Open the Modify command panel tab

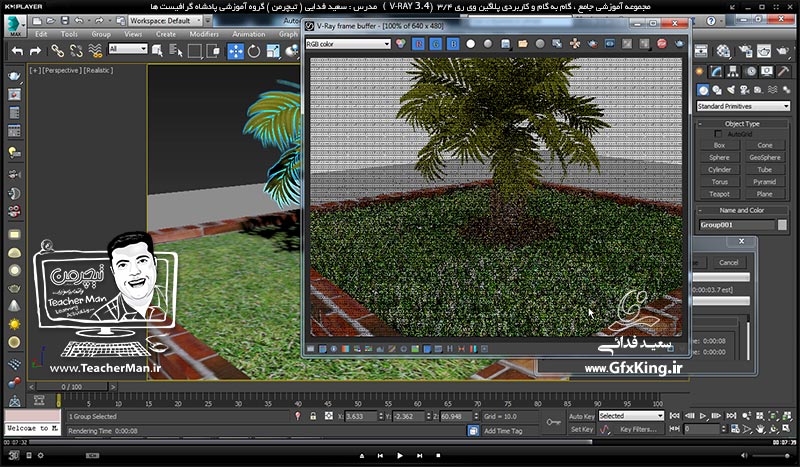pyautogui.click(x=716, y=71)
